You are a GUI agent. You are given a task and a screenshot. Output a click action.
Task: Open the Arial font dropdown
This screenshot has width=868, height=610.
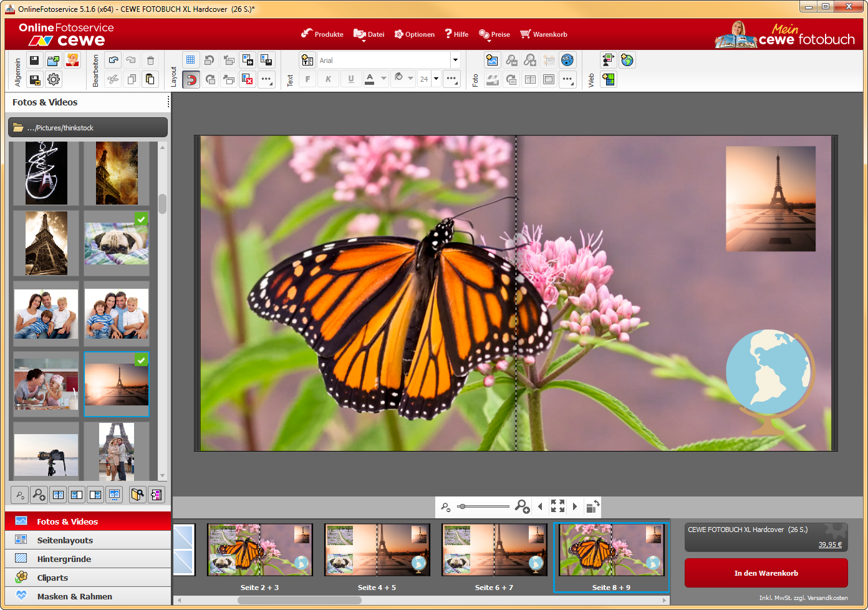point(455,61)
